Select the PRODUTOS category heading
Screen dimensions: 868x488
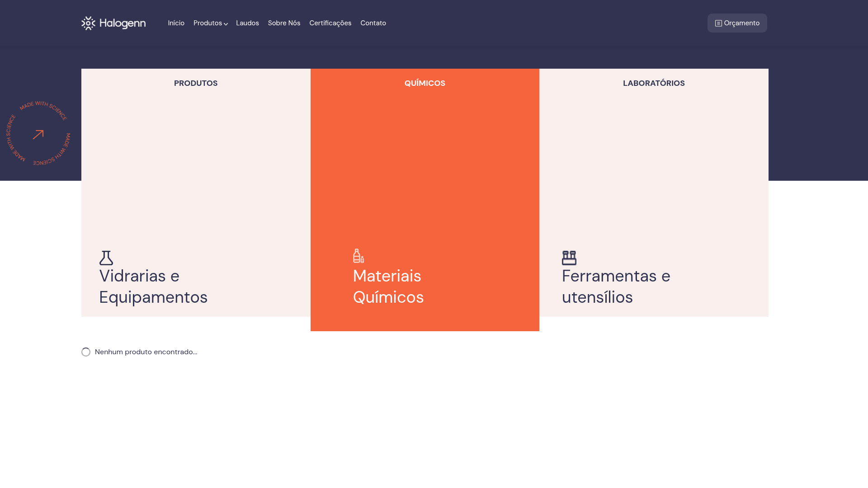click(x=196, y=83)
